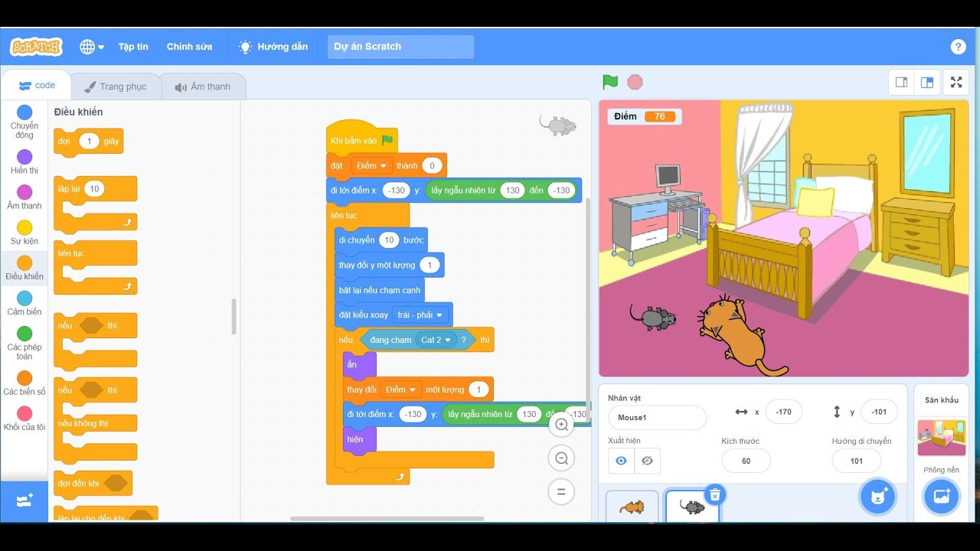Screen dimensions: 980x551
Task: Show the sprite with the eye icon
Action: [x=621, y=461]
